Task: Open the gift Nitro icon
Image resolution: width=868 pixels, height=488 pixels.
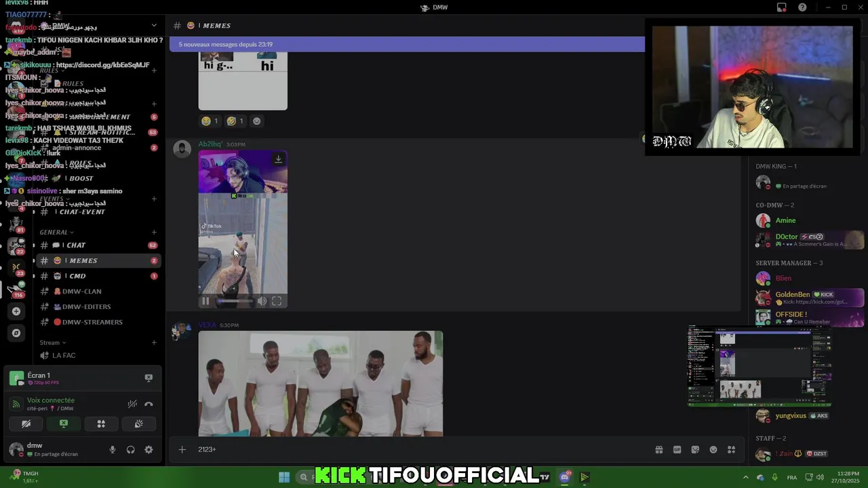Action: point(658,449)
